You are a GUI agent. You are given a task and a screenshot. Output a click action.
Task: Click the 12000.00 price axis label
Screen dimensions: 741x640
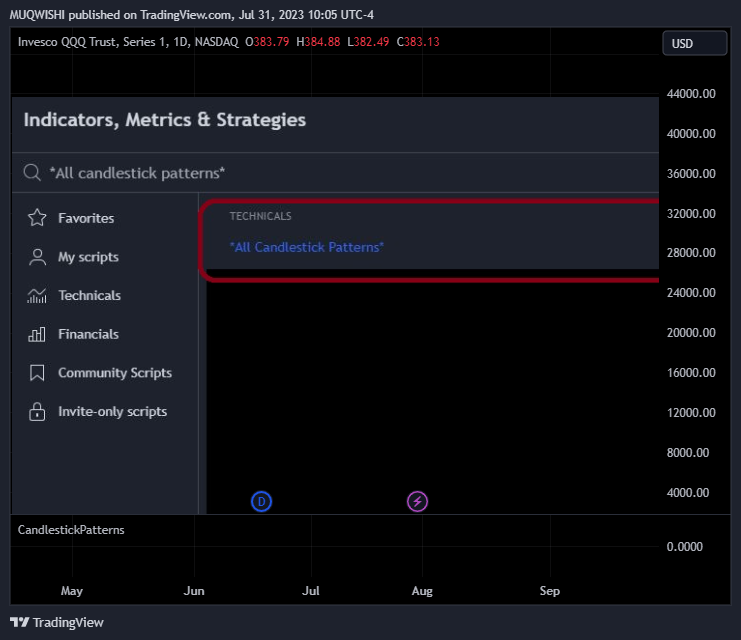[691, 413]
